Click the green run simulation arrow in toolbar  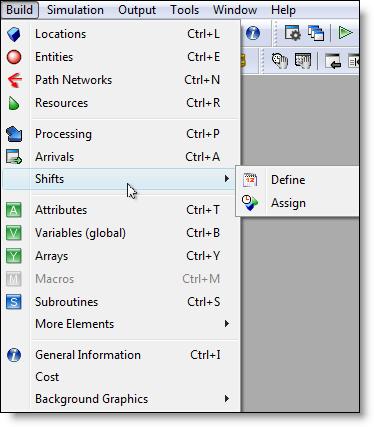[x=345, y=33]
